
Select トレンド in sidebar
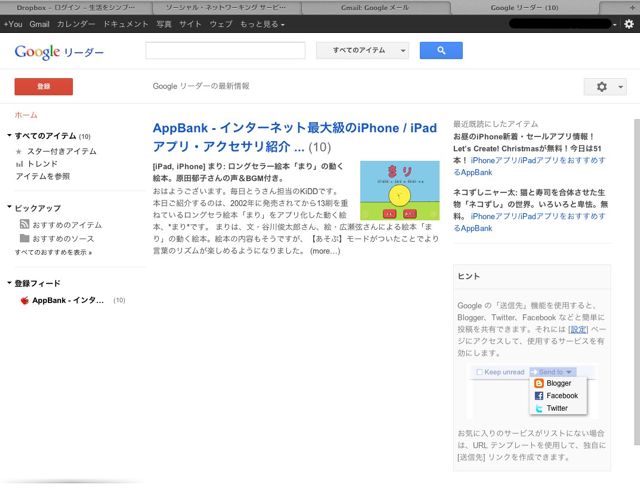42,164
